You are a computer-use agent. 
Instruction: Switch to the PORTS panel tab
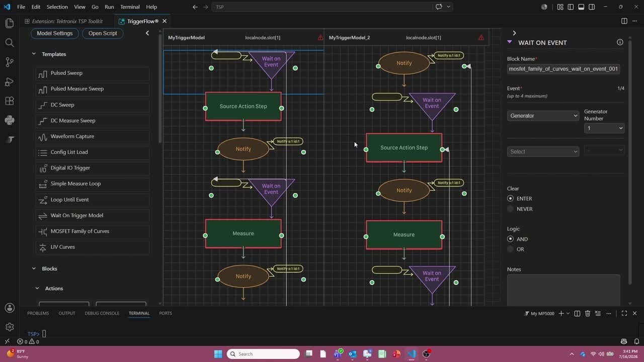tap(166, 313)
